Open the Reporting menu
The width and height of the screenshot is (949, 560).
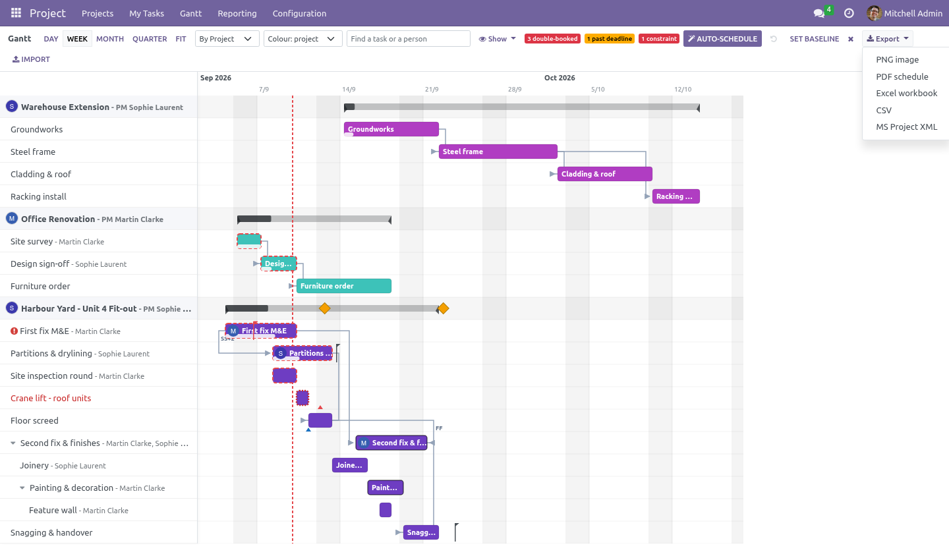[237, 13]
